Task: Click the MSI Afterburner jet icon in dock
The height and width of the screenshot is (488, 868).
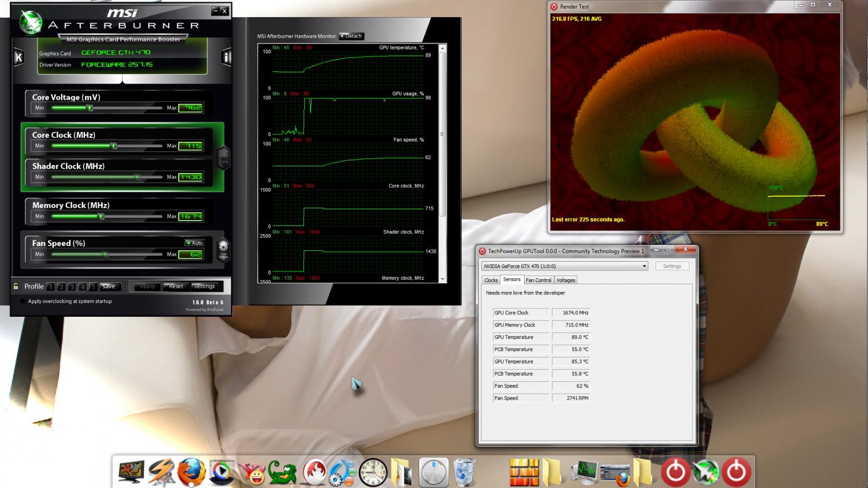Action: point(706,472)
